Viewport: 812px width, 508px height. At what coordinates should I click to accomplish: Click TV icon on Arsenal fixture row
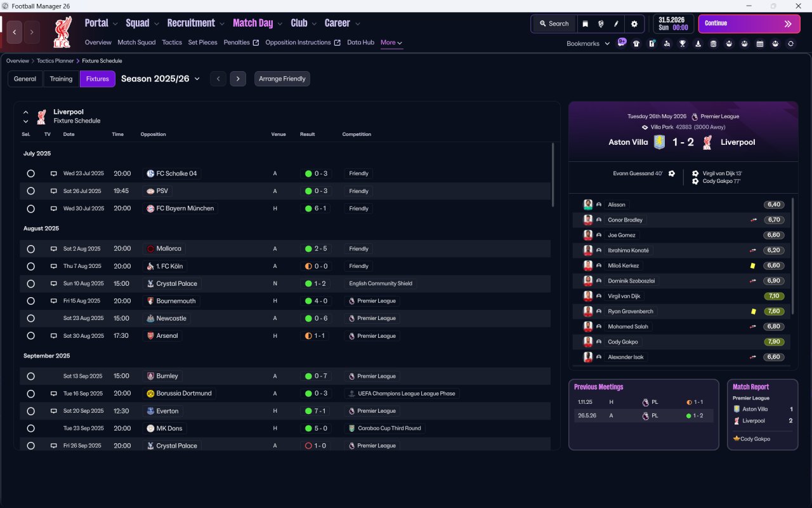click(x=54, y=336)
